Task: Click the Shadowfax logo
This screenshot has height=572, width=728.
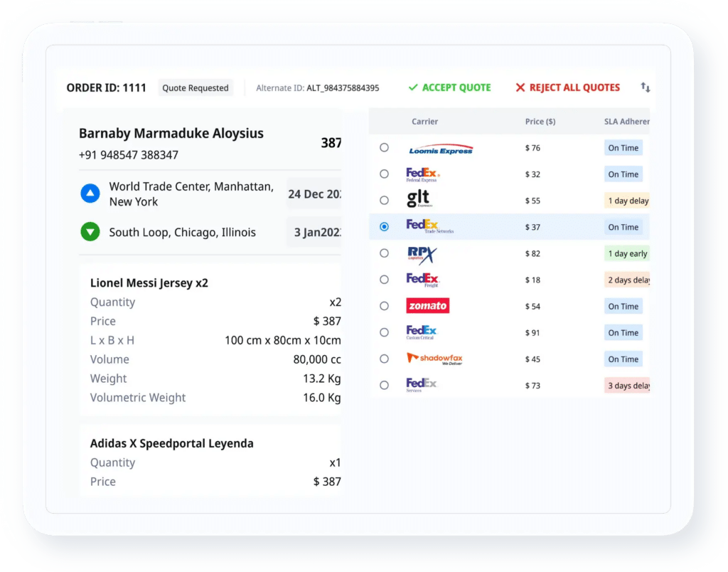Action: 434,359
